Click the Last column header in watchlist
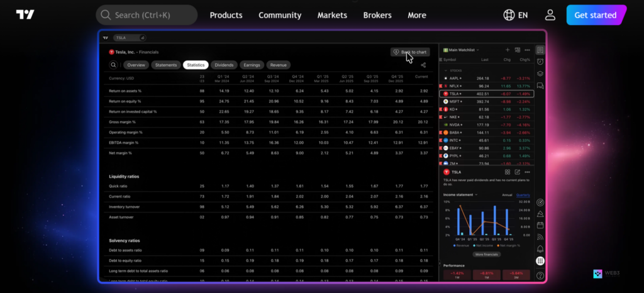 click(x=485, y=60)
